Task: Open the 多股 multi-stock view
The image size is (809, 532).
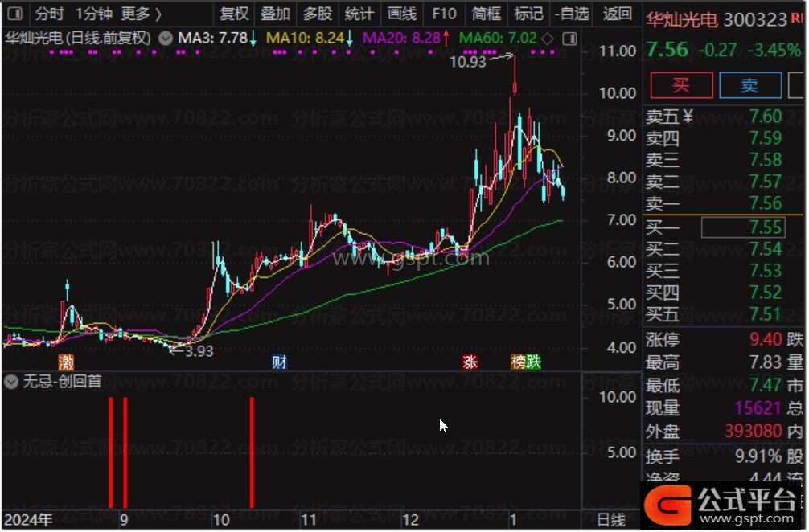Action: [317, 14]
